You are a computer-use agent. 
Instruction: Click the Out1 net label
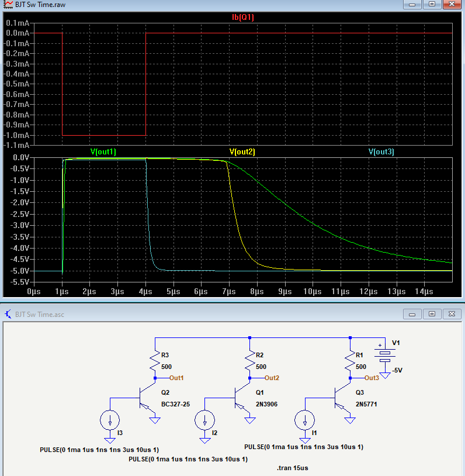(176, 378)
